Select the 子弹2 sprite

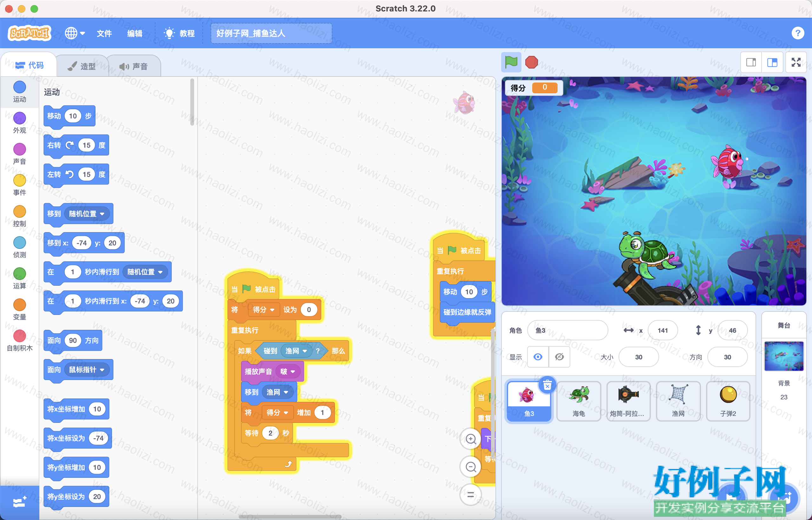click(728, 401)
